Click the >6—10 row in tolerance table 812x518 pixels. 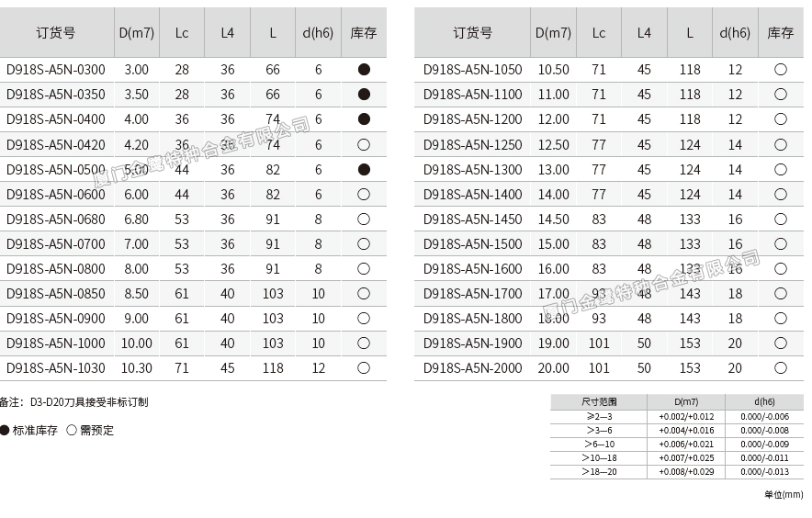(x=599, y=444)
